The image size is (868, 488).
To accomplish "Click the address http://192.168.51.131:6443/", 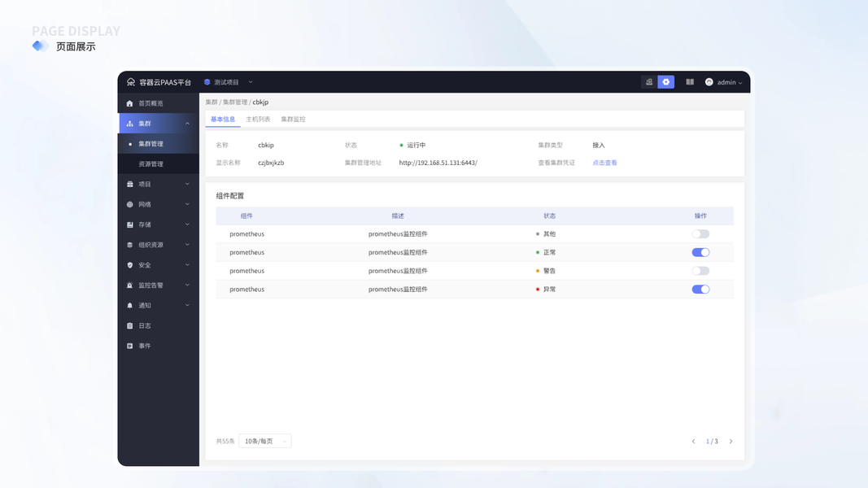I will coord(438,163).
